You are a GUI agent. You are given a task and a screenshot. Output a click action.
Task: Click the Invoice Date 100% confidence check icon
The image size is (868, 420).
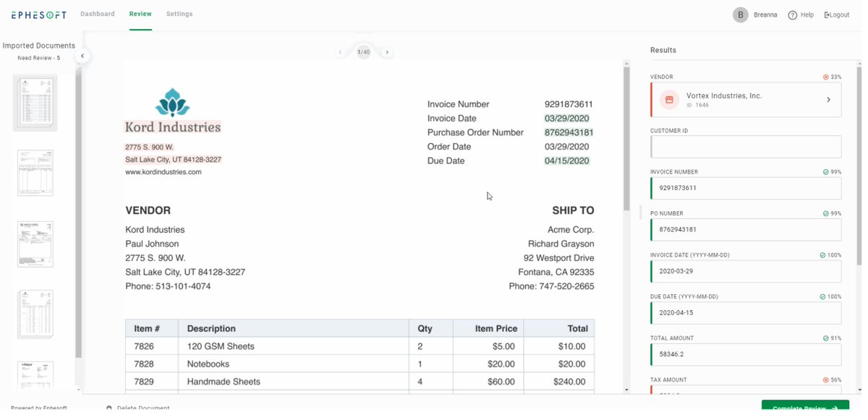coord(822,255)
